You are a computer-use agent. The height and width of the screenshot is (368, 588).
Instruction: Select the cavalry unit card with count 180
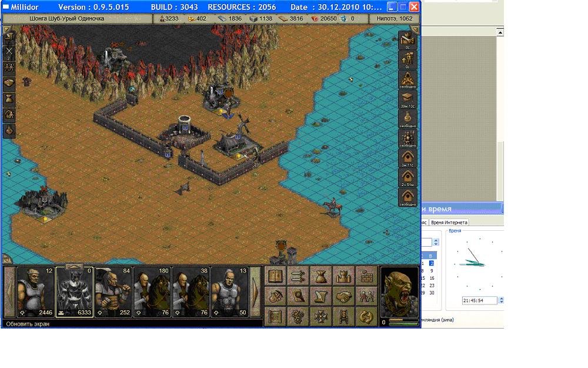(152, 292)
